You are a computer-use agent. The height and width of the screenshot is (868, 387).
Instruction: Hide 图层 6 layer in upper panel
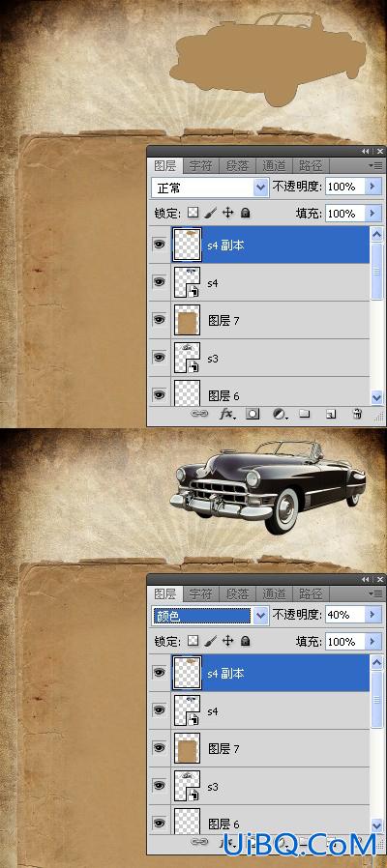click(159, 394)
